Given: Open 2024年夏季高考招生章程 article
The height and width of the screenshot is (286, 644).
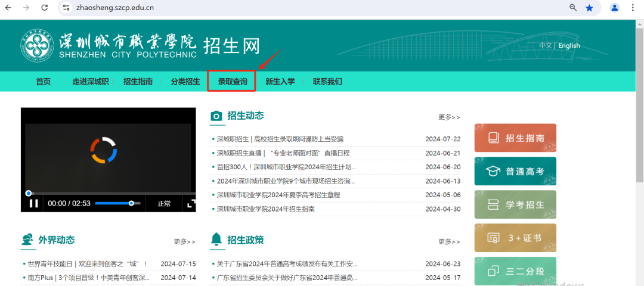Looking at the screenshot, I should click(278, 195).
